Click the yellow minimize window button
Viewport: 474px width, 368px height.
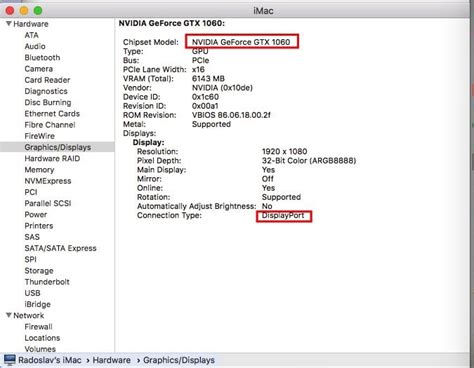(24, 11)
